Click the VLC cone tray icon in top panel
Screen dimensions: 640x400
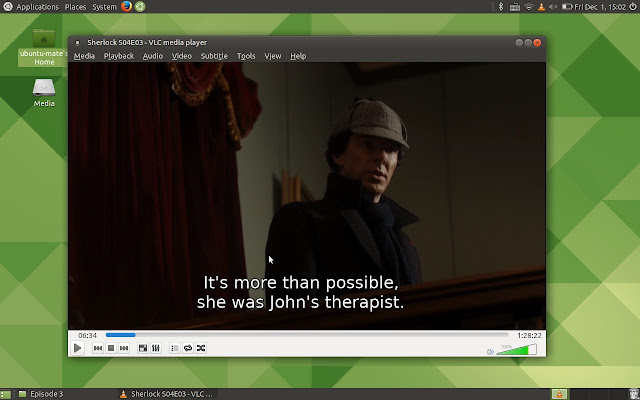pyautogui.click(x=541, y=7)
